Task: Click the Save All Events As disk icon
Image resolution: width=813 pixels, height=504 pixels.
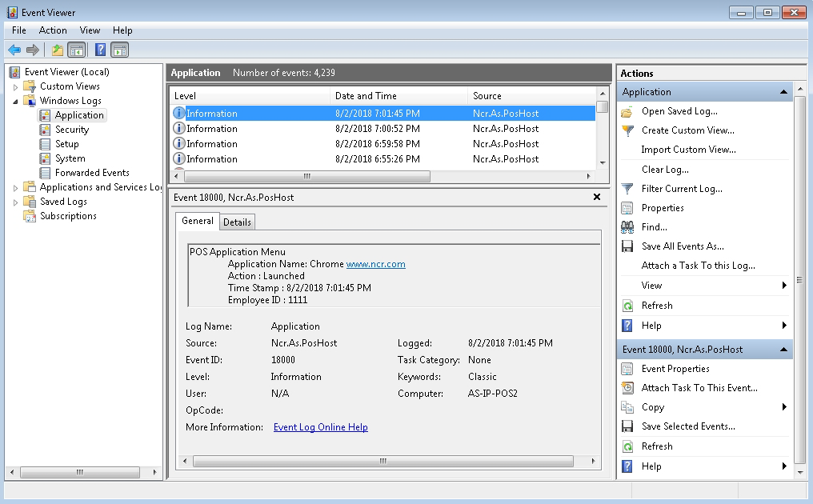Action: (628, 246)
